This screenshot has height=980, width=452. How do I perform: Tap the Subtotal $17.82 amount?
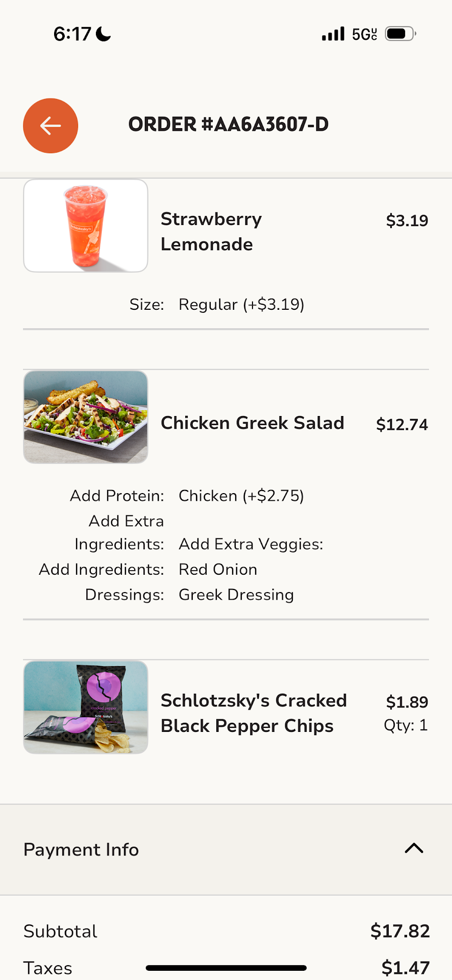click(400, 931)
